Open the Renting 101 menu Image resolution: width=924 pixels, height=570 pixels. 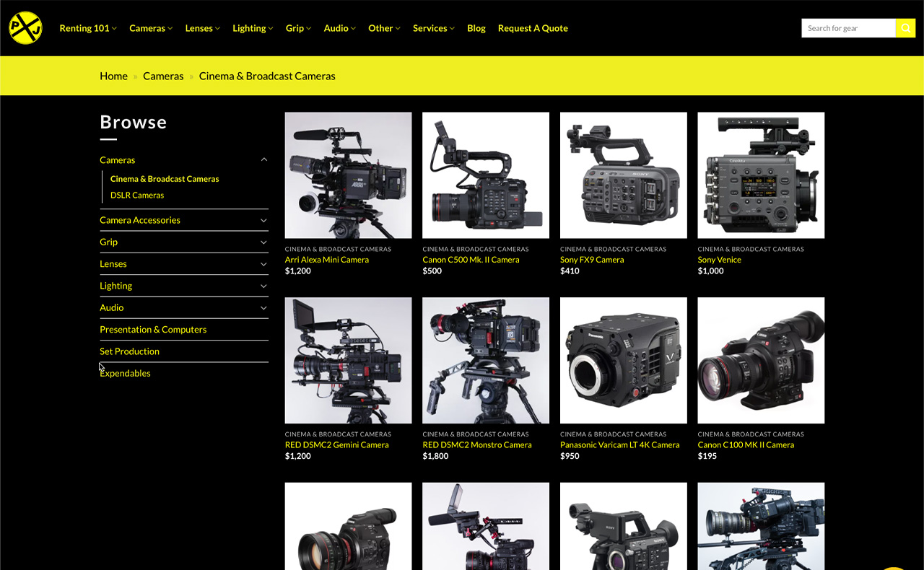pyautogui.click(x=88, y=28)
